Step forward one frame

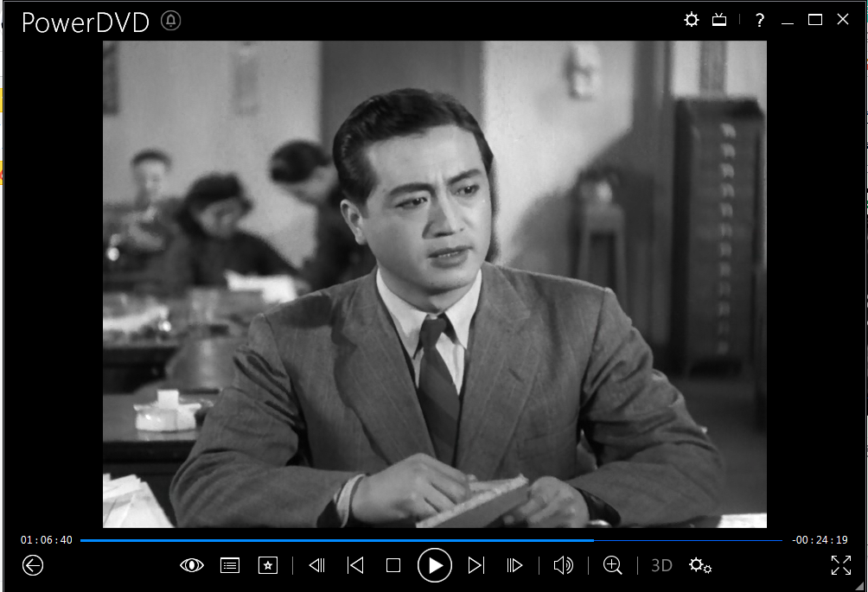[514, 565]
